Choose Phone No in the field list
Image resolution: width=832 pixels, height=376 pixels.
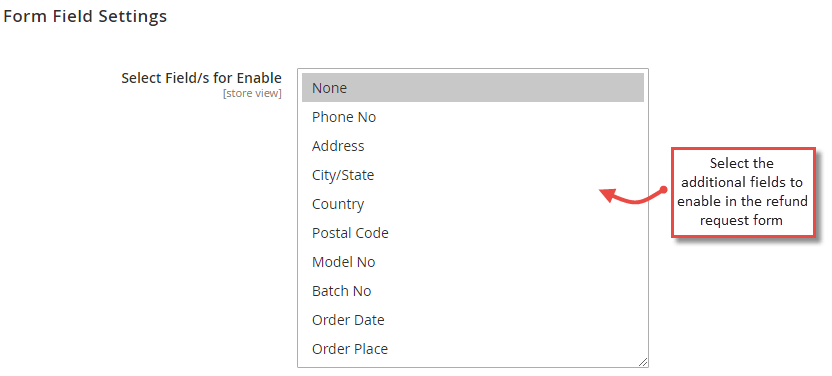pyautogui.click(x=473, y=117)
